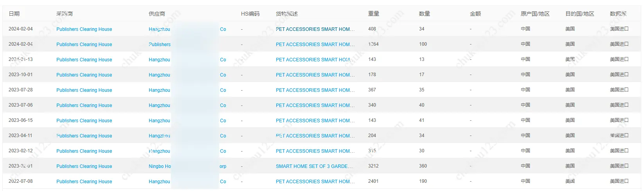Click the 供应商 column header
The image size is (644, 191).
point(157,14)
